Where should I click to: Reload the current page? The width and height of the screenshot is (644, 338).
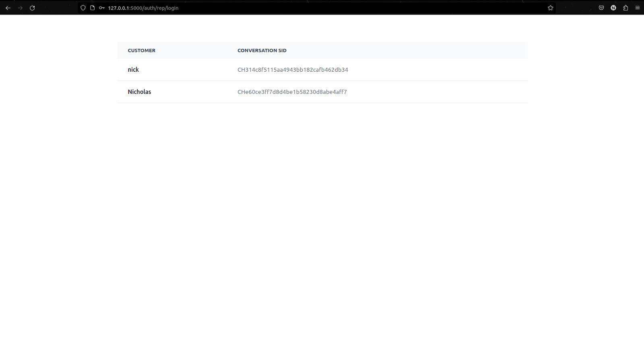(32, 8)
